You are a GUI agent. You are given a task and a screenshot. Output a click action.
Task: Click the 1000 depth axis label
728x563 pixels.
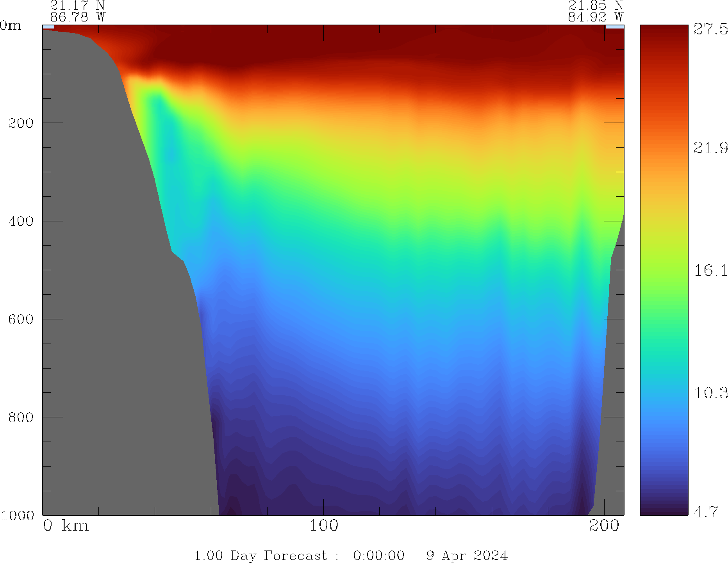pyautogui.click(x=18, y=515)
